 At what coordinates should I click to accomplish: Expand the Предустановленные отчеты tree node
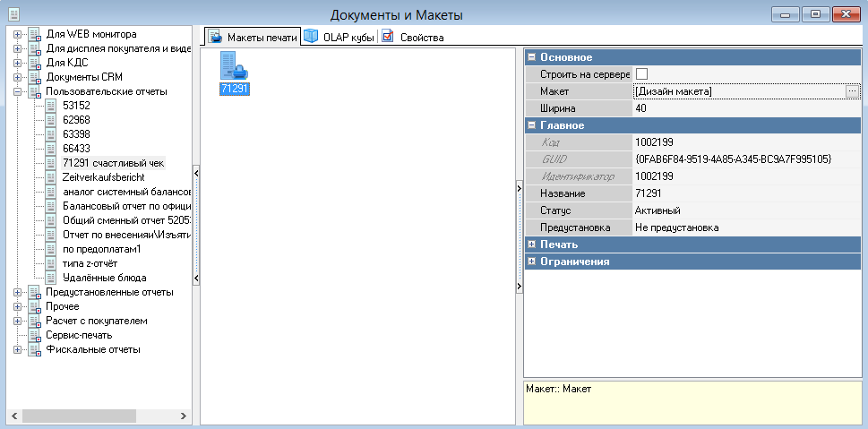(17, 292)
